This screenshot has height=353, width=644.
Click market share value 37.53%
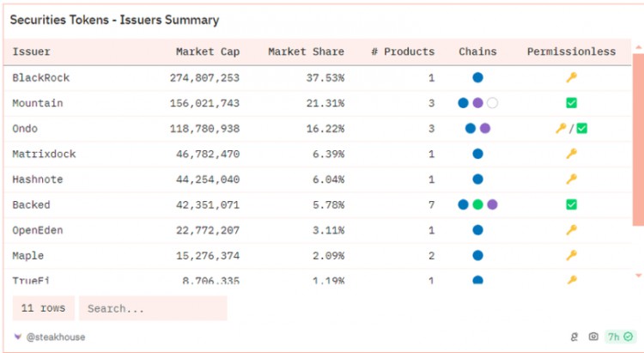325,77
